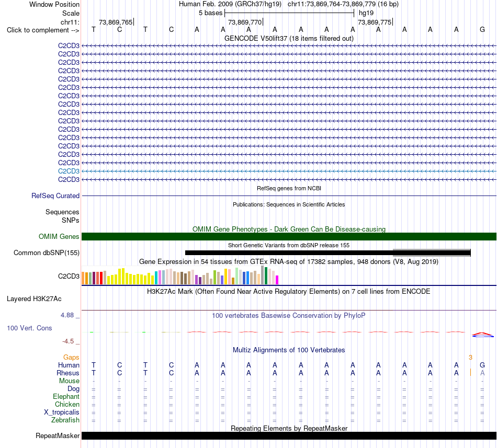Viewport: 497px width, 448px height.
Task: Click the -4.5 PhyloP minimum value
Action: pyautogui.click(x=68, y=341)
